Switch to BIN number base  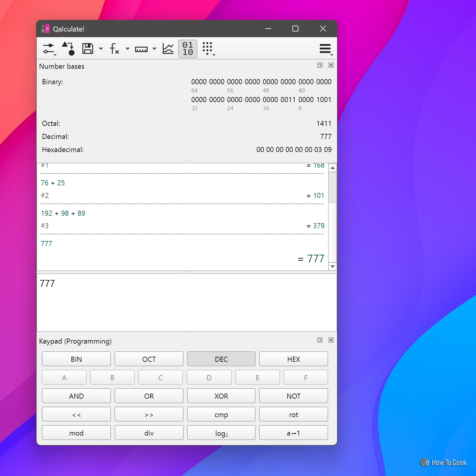click(x=76, y=359)
